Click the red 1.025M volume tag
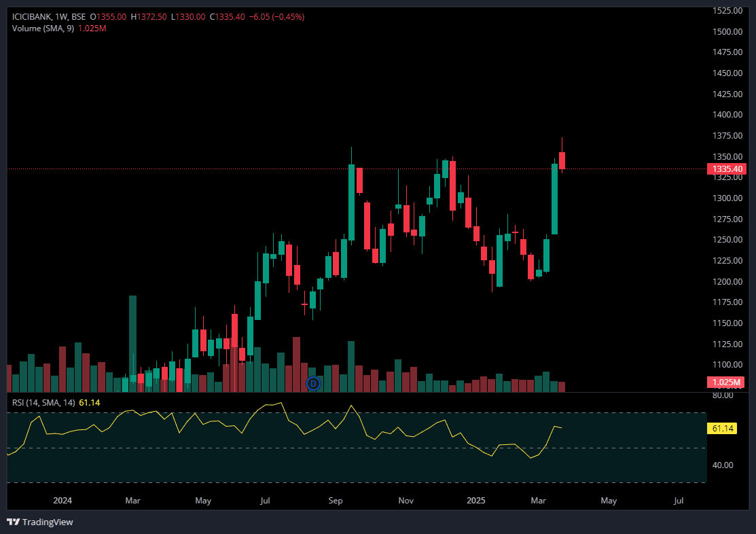Image resolution: width=756 pixels, height=534 pixels. [726, 382]
